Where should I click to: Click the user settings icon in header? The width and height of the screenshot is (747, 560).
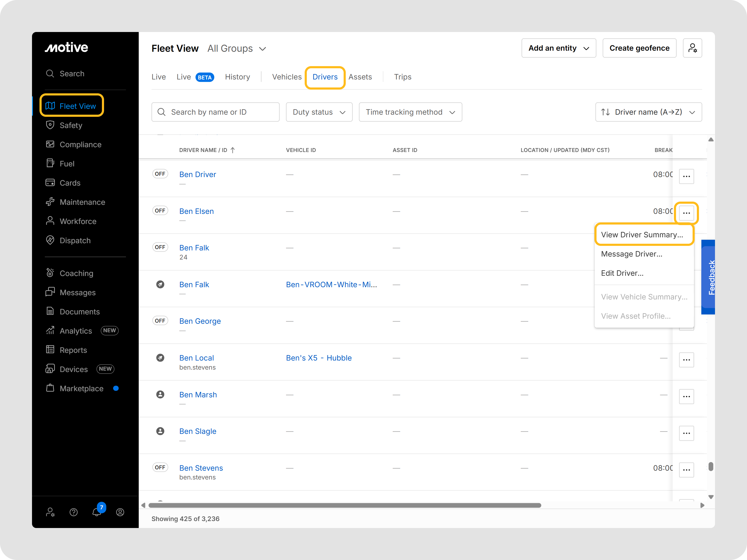click(x=692, y=48)
